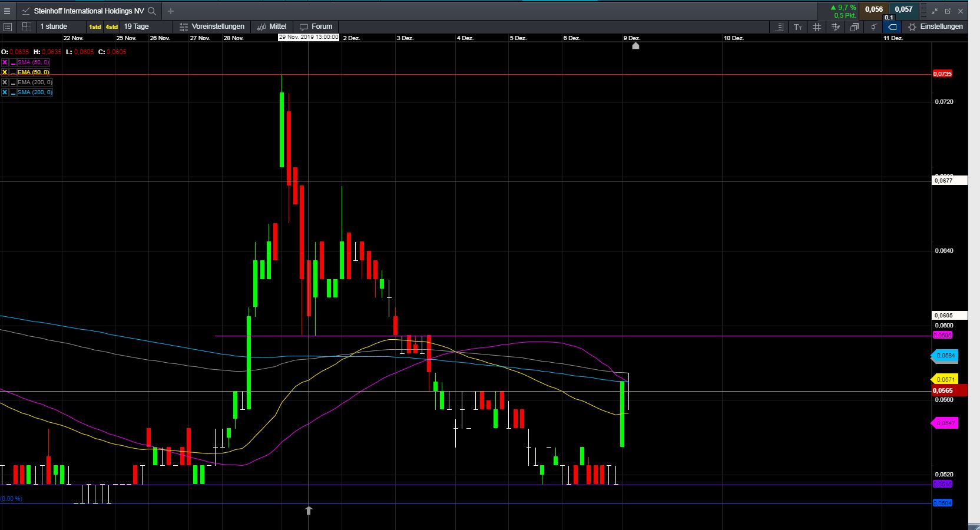Select the Tt text annotation tool
The height and width of the screenshot is (530, 980).
tap(797, 26)
